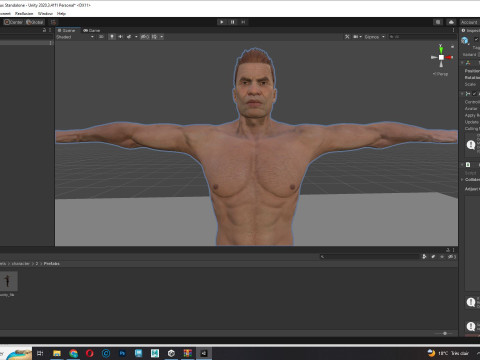
Task: Toggle the Persp projection label
Action: (441, 74)
